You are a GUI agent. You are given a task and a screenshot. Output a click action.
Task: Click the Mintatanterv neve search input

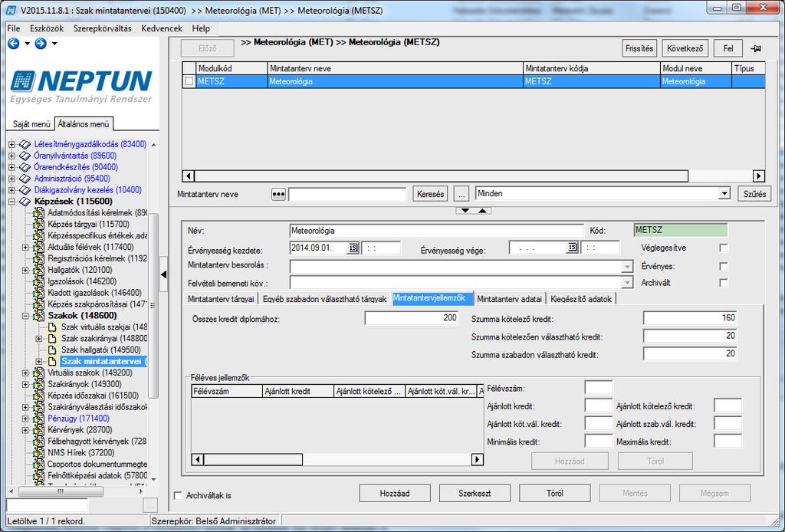[347, 194]
